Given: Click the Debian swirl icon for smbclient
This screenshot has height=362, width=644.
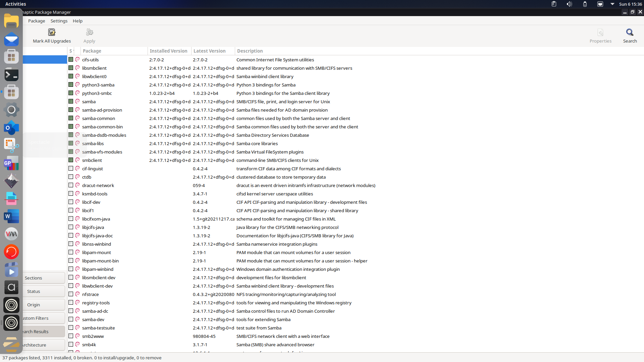Looking at the screenshot, I should click(x=77, y=160).
